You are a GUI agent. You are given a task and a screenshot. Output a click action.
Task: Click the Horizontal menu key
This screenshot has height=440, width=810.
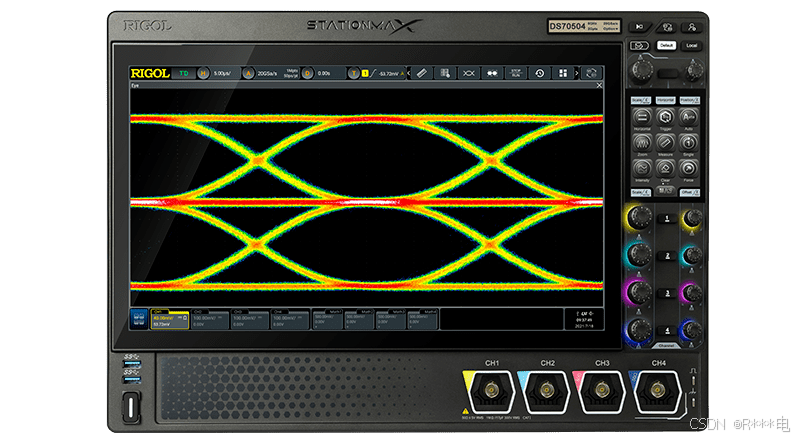point(642,117)
